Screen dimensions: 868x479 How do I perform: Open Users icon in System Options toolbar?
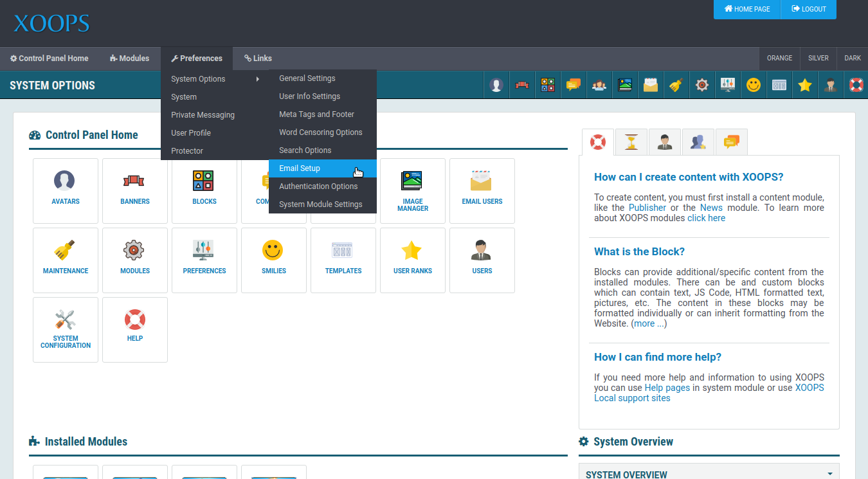pos(831,85)
